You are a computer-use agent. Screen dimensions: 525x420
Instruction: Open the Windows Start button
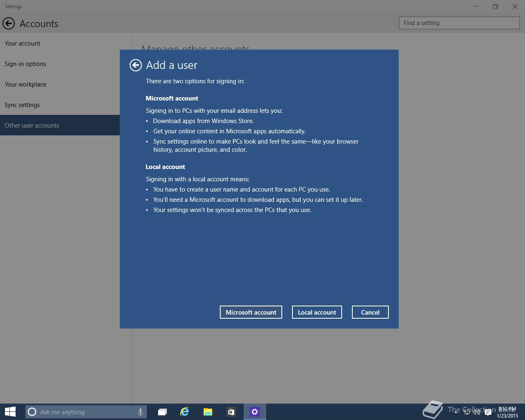pyautogui.click(x=10, y=412)
